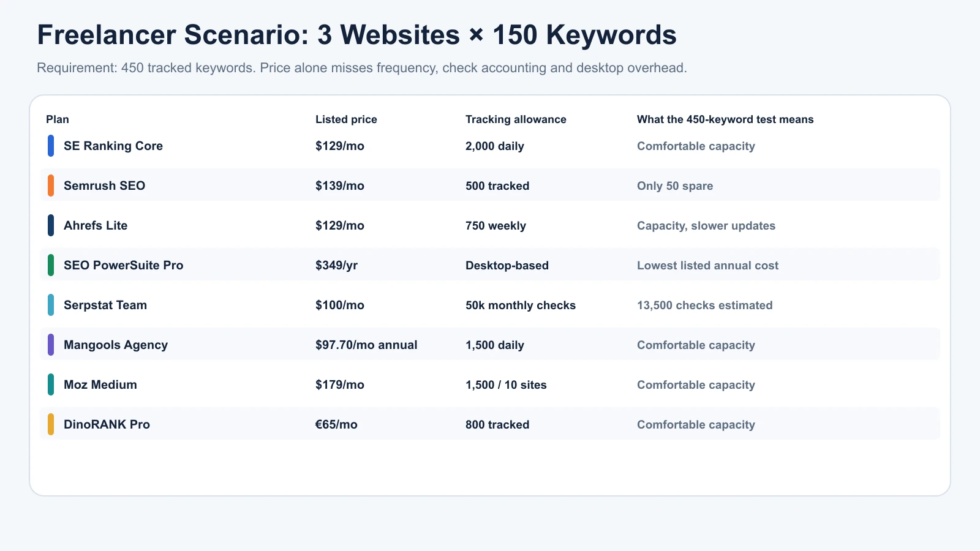Viewport: 980px width, 551px height.
Task: Select the "Serpstat Team" plan name
Action: [105, 305]
